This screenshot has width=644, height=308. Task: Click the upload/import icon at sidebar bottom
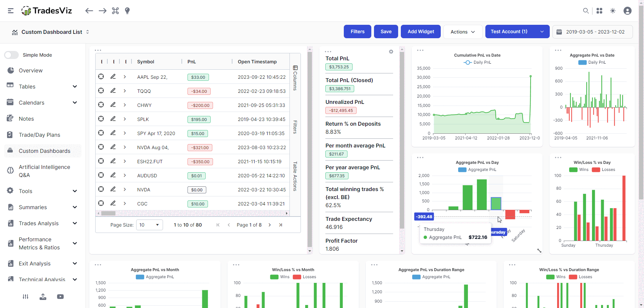click(x=43, y=297)
